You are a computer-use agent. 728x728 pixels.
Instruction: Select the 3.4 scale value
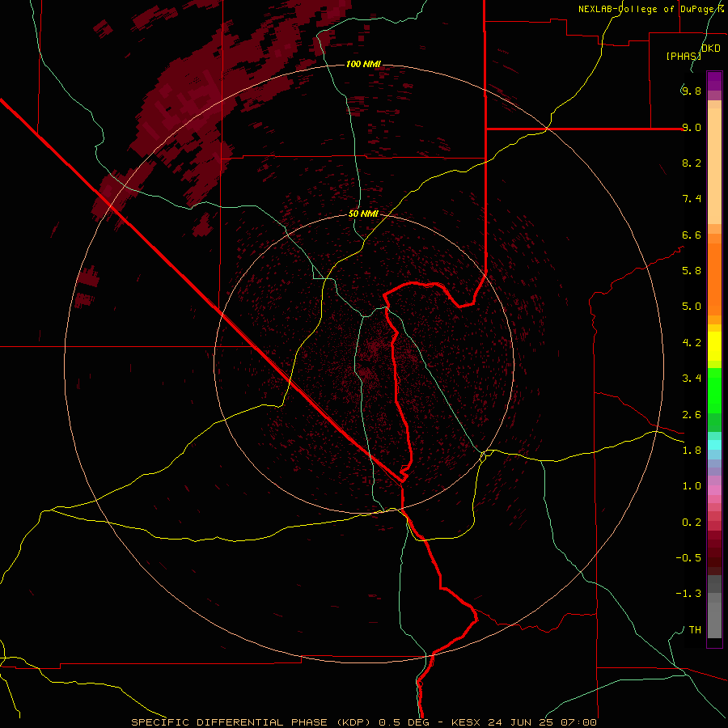692,379
